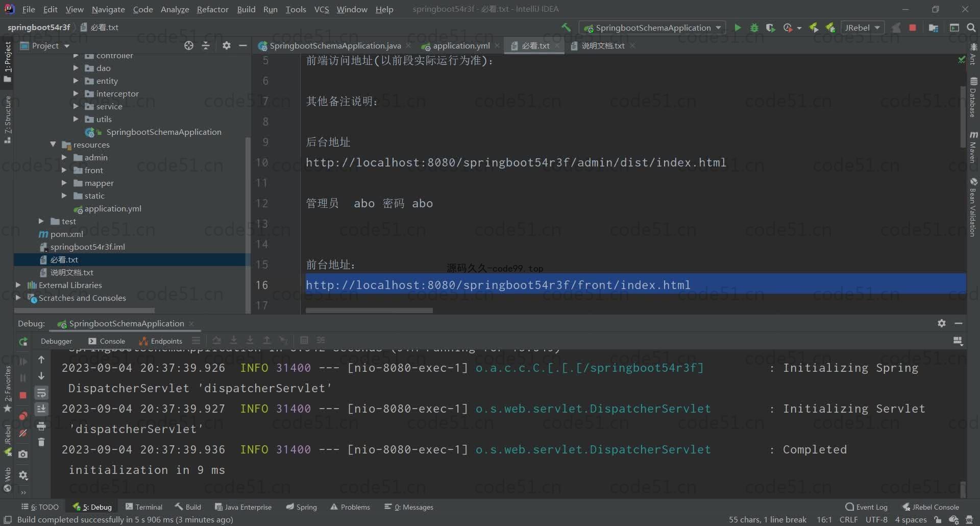The height and width of the screenshot is (526, 980).
Task: Open Project panel settings gear
Action: pos(227,45)
